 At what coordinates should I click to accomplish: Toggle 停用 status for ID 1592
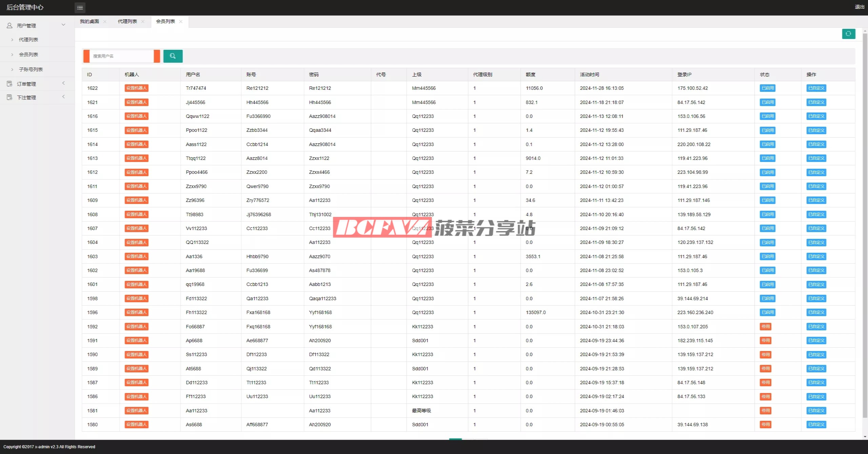coord(766,327)
